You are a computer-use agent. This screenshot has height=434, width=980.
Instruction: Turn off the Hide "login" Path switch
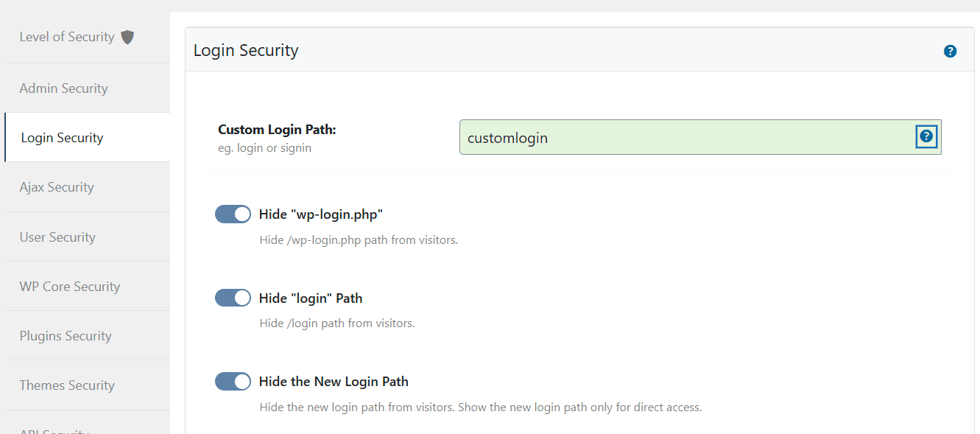tap(233, 298)
